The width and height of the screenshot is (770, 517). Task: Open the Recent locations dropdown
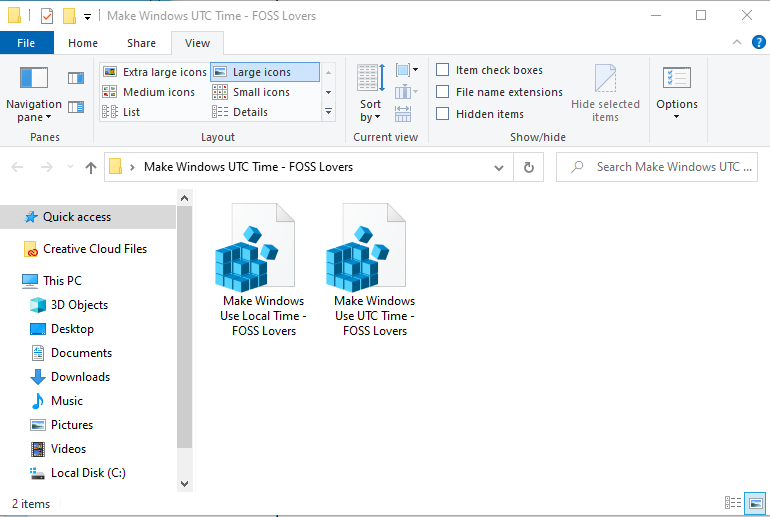(70, 167)
